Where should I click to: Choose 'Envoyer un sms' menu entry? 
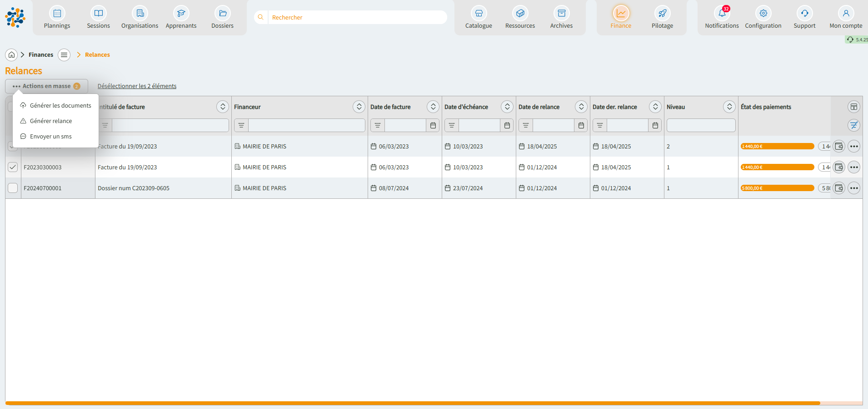tap(50, 137)
